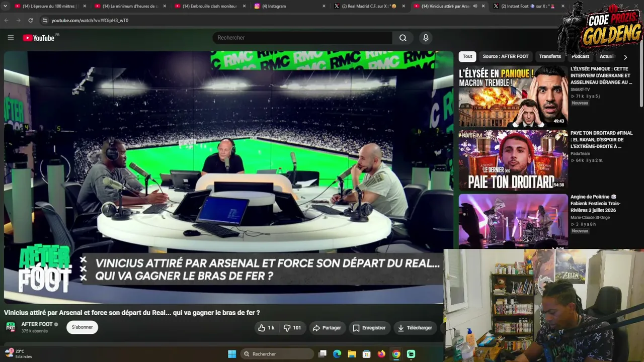This screenshot has width=644, height=362.
Task: Subscribe with the S'abonner button
Action: (82, 327)
